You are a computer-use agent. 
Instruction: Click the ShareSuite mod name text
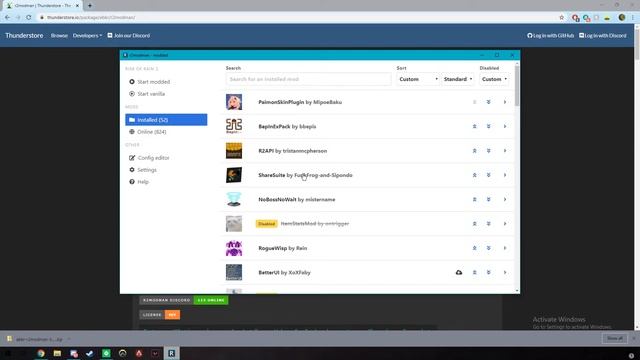pyautogui.click(x=271, y=175)
